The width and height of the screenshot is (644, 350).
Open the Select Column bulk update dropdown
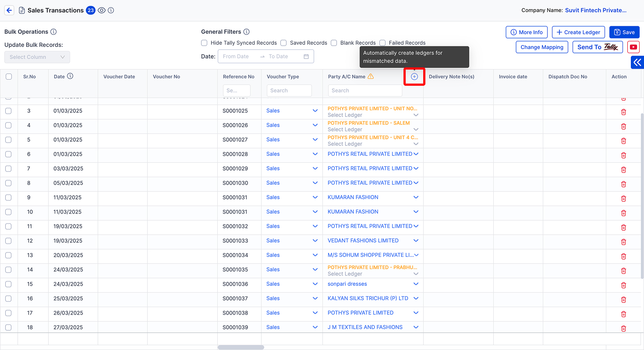37,57
